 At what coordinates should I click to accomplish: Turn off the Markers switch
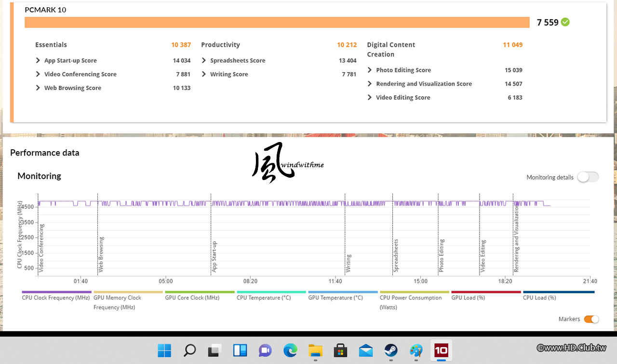[591, 319]
